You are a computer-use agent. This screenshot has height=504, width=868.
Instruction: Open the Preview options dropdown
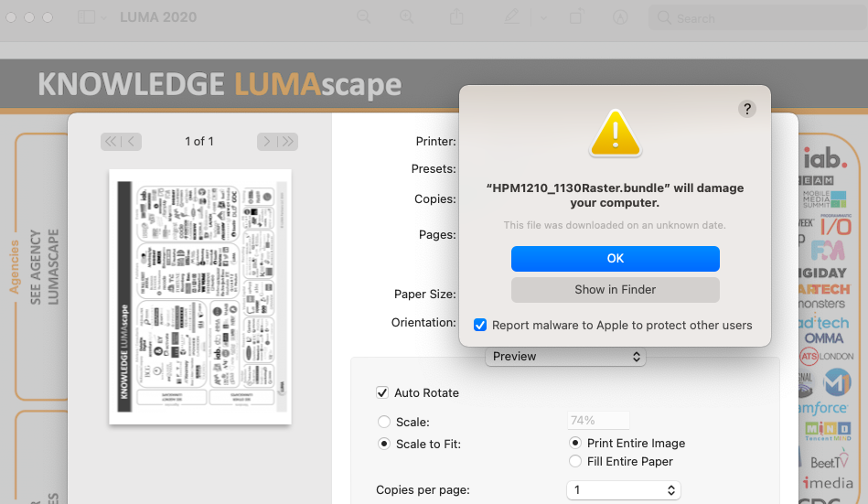coord(565,357)
